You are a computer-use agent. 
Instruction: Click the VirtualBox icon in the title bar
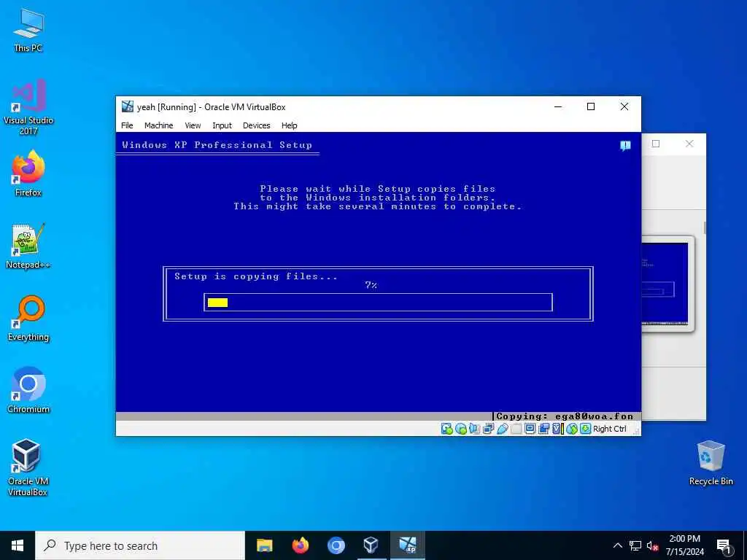click(127, 106)
